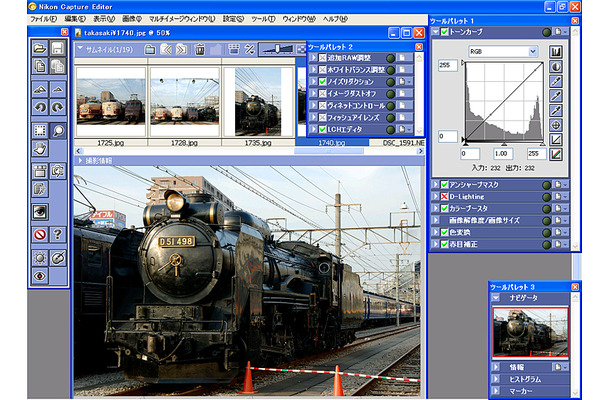Select the rectangular marquee selection tool
Screen dimensions: 610x400
[x=40, y=131]
